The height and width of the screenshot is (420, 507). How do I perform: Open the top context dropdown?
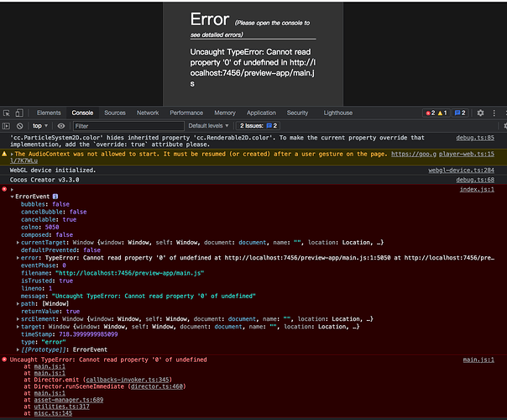[x=40, y=126]
